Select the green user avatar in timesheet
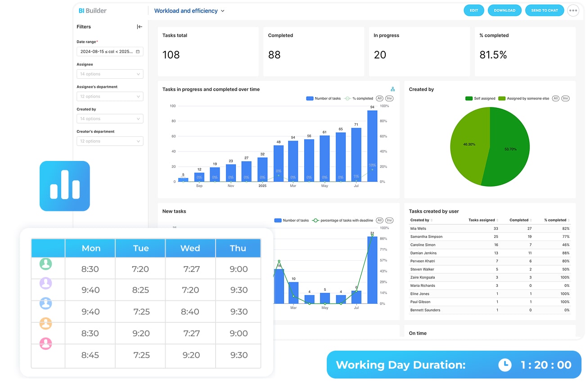 click(x=45, y=264)
